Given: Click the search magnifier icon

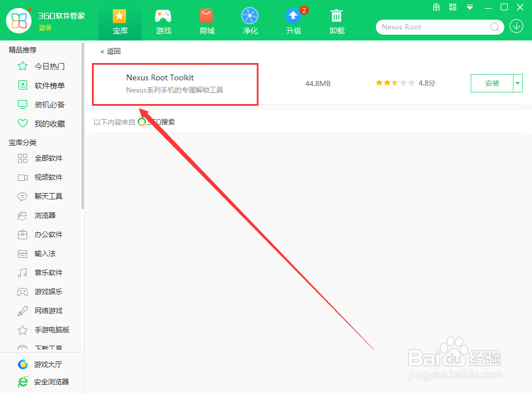Looking at the screenshot, I should (494, 27).
